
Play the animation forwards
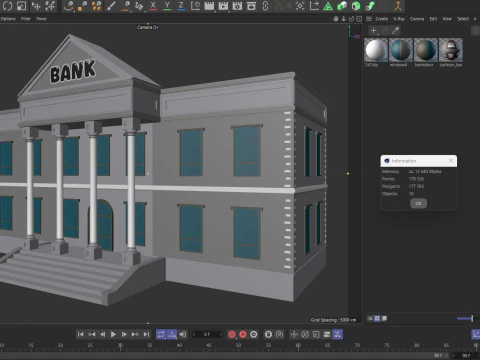point(113,334)
